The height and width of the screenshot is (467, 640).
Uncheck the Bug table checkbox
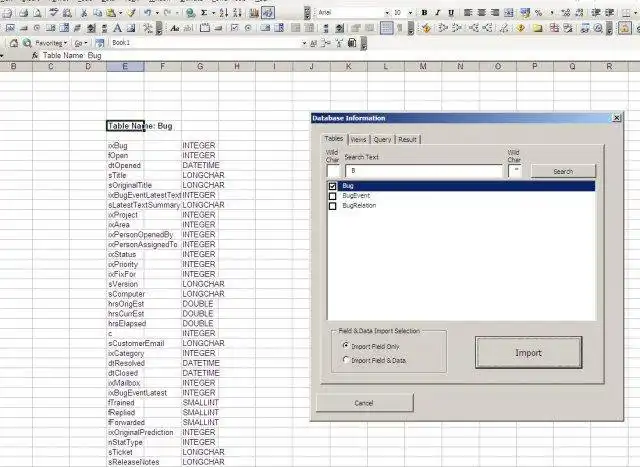click(x=333, y=186)
